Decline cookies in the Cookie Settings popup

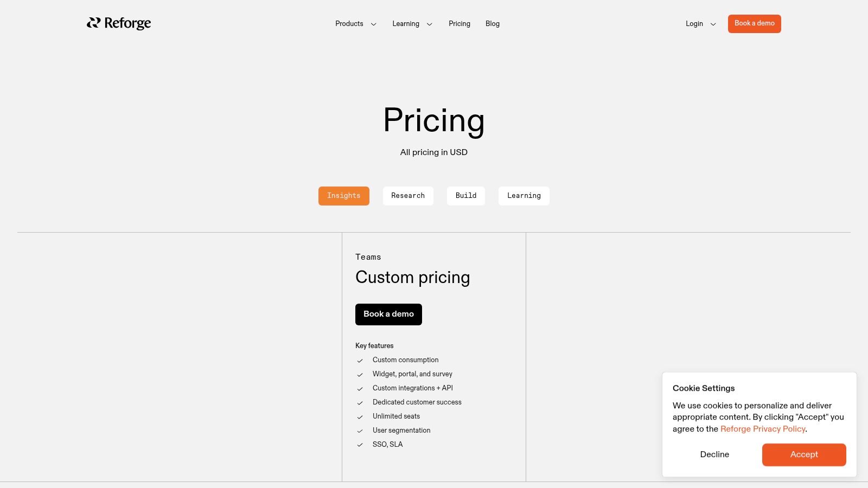(x=714, y=454)
